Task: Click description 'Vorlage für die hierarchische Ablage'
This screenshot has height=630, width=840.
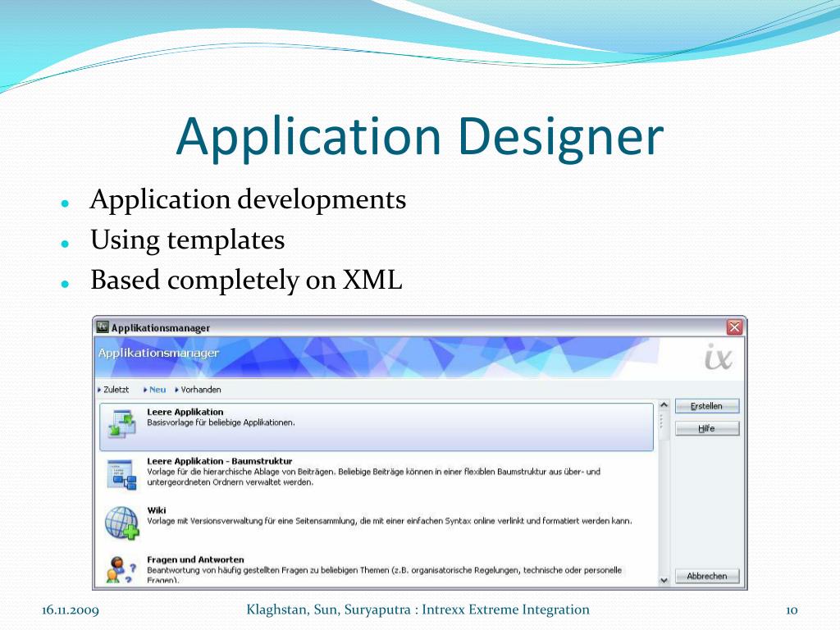Action: [x=373, y=477]
